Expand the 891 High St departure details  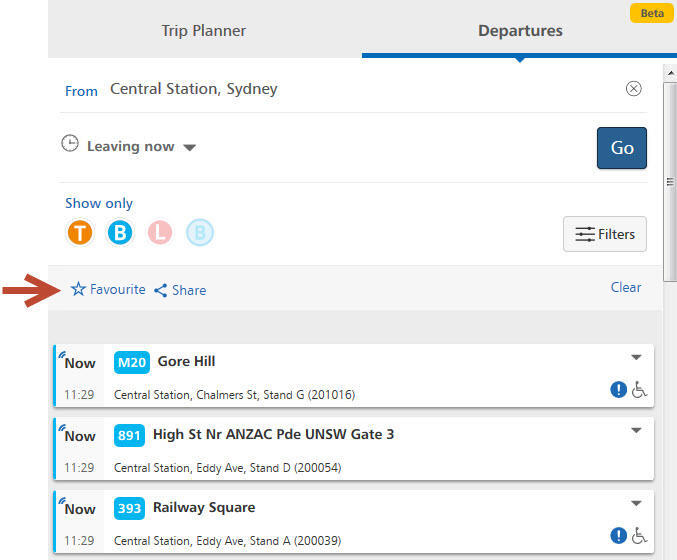tap(636, 430)
